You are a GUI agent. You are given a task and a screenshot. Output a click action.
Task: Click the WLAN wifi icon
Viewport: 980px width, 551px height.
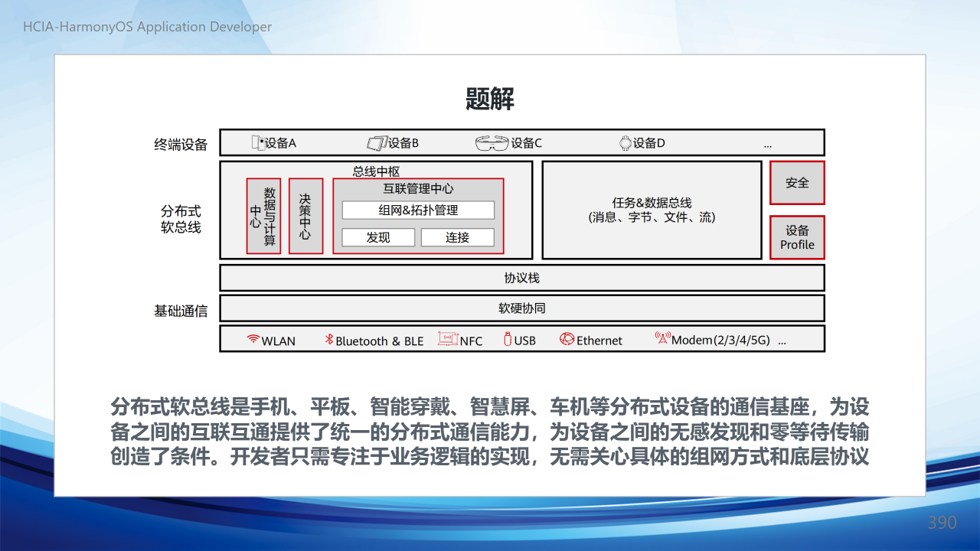[253, 339]
